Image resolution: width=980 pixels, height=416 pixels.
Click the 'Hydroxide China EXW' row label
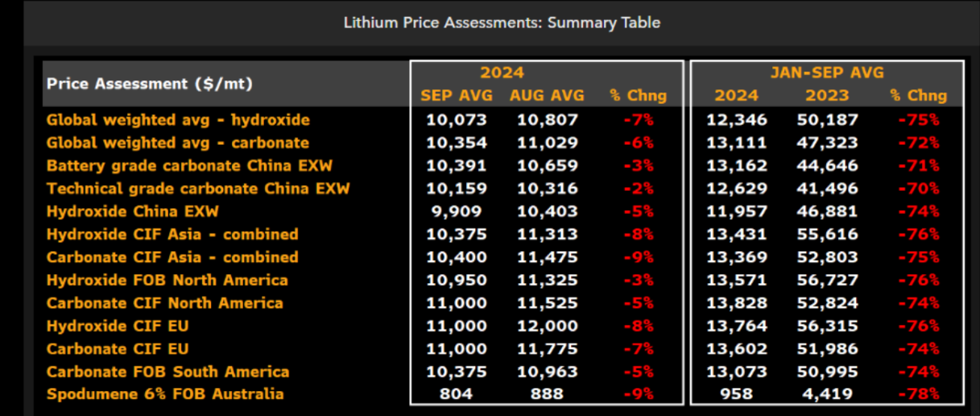(133, 212)
